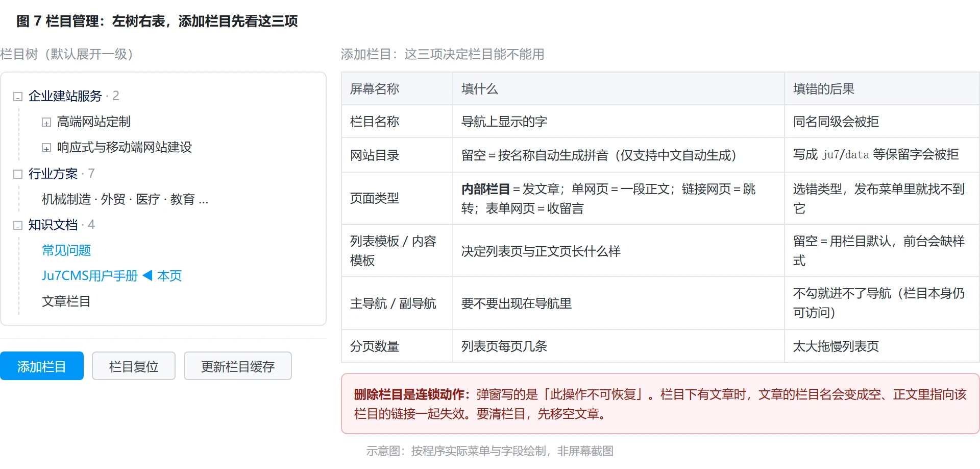Click 机械制造 · 外贸 · 医疗 · 教育 row
This screenshot has width=980, height=469.
pos(125,199)
